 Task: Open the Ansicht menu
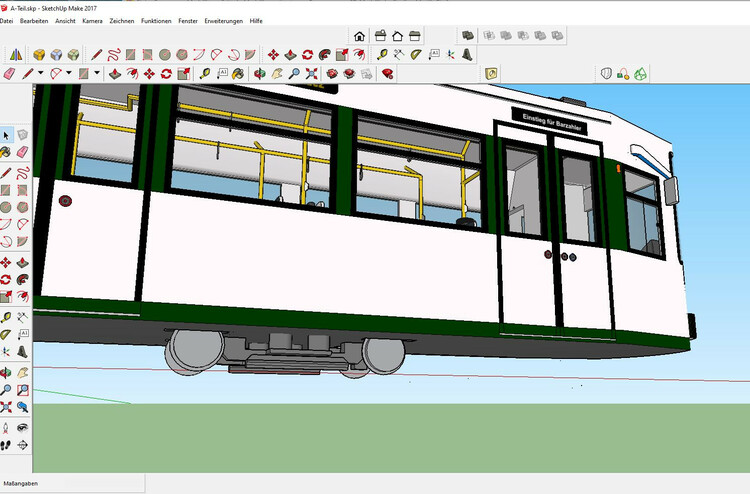(x=65, y=21)
